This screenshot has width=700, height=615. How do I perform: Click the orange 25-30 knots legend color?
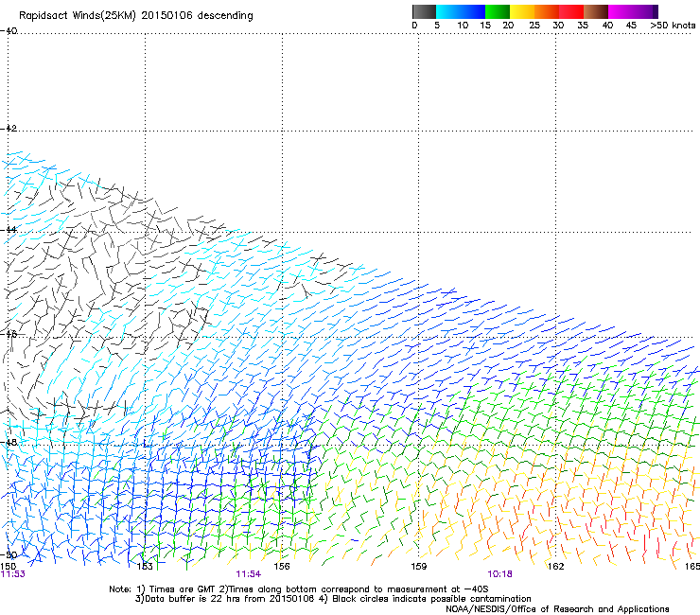click(x=547, y=11)
